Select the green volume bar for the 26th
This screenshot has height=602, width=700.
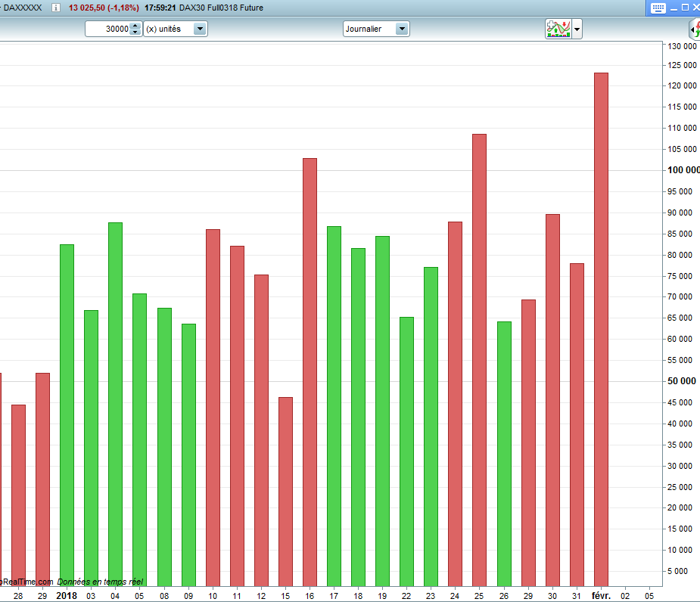tap(505, 454)
